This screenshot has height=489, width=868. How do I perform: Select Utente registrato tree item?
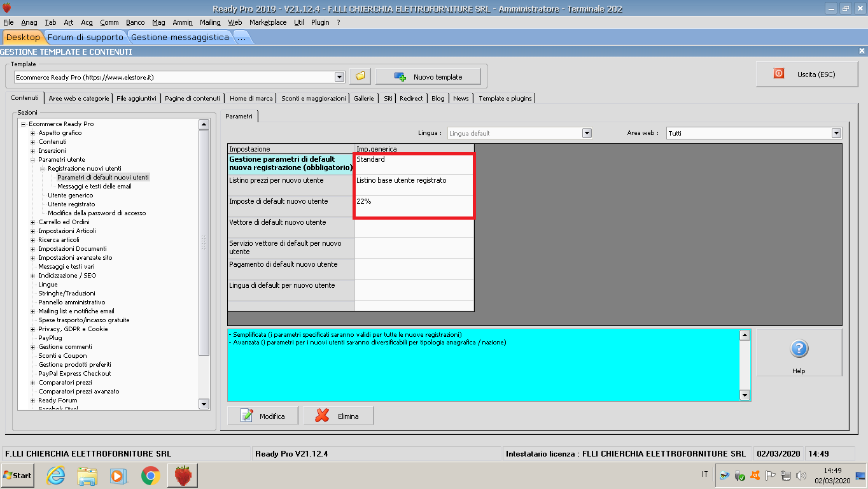(71, 204)
